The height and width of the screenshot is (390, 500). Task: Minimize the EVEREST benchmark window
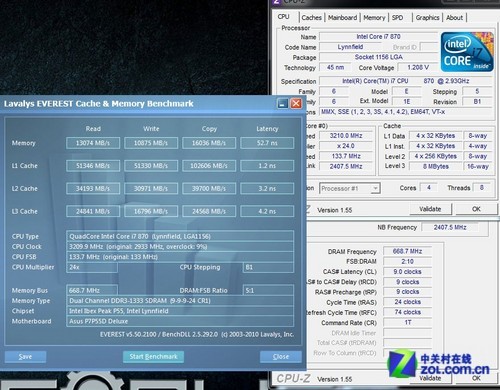tap(283, 104)
